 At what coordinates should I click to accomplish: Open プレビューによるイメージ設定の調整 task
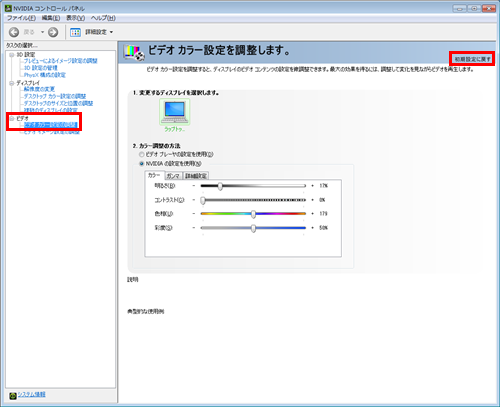point(60,61)
